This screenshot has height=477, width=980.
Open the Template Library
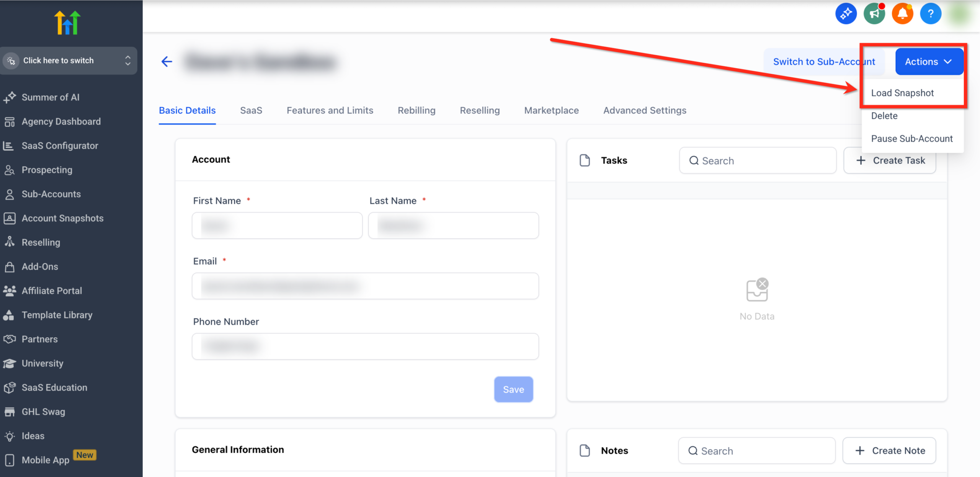[x=57, y=315]
